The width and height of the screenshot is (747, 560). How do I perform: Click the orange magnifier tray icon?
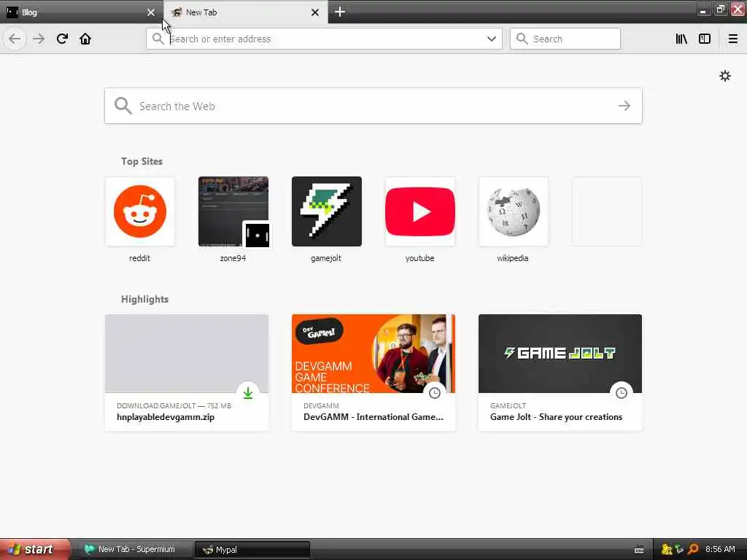coord(693,550)
